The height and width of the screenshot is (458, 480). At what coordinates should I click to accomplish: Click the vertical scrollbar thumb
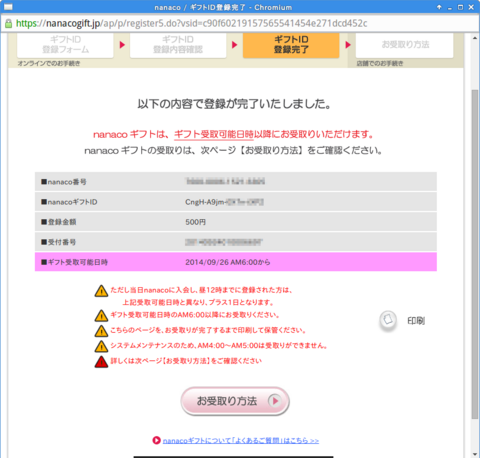[475, 254]
